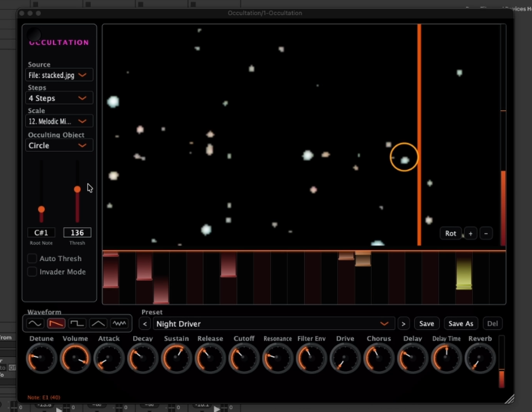Screen dimensions: 532x412
Task: Go to previous preset arrow
Action: tap(145, 323)
